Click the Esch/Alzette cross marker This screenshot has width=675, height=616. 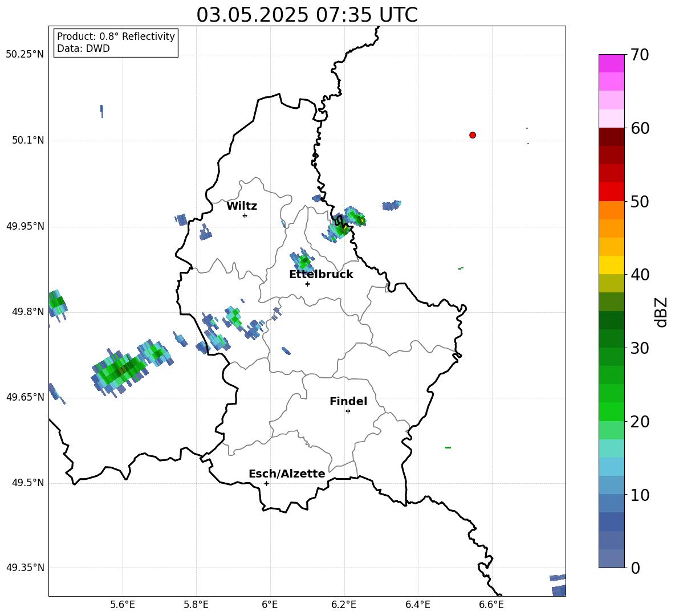pos(266,483)
